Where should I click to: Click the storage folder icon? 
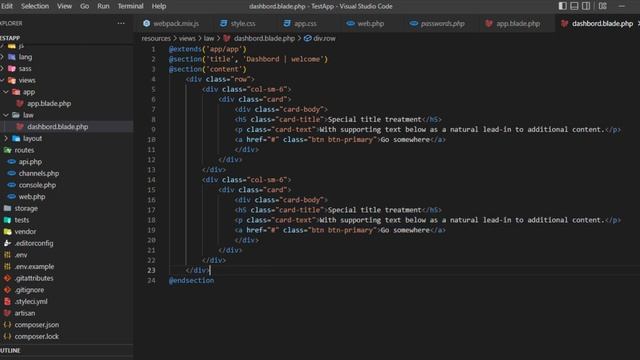coord(8,209)
